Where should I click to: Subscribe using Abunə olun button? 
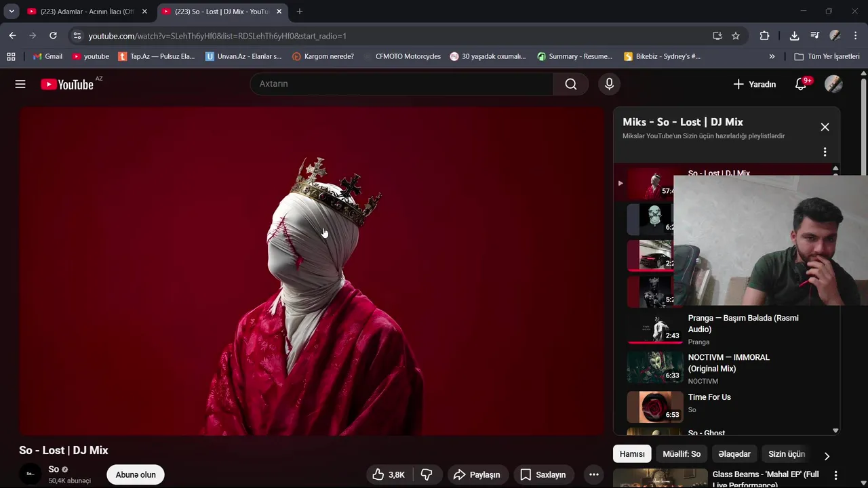[136, 474]
